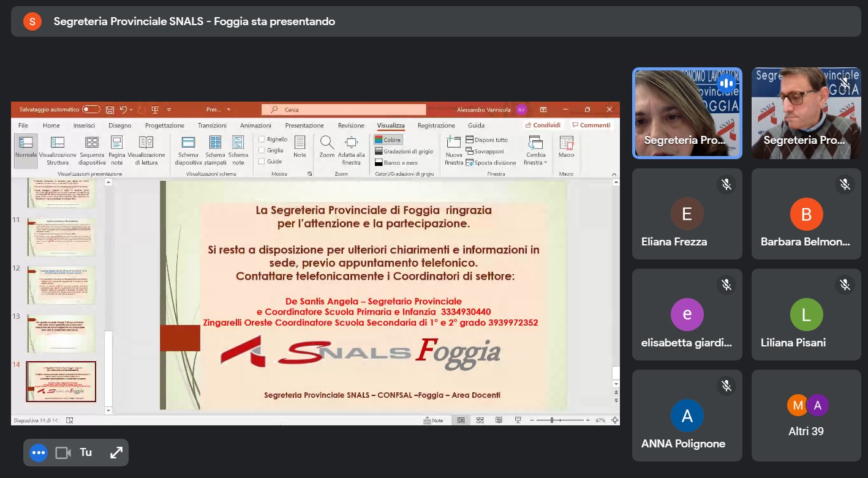Check the Righello checkbox
Screen dimensions: 868x478
(262, 140)
